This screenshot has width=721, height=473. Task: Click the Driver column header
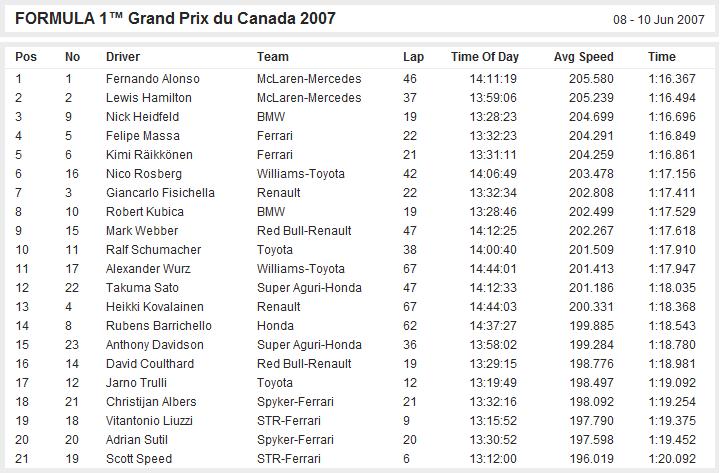(123, 57)
